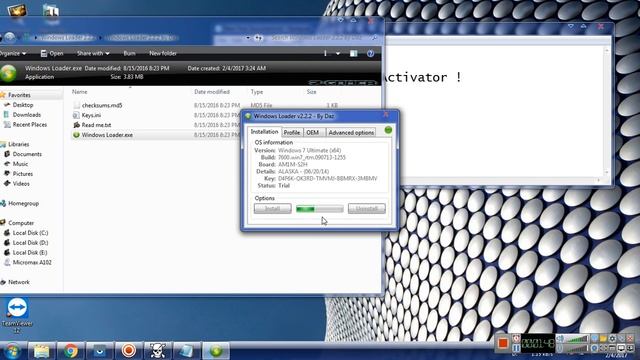The image size is (640, 360).
Task: Select Pictures library in sidebar
Action: 23,173
